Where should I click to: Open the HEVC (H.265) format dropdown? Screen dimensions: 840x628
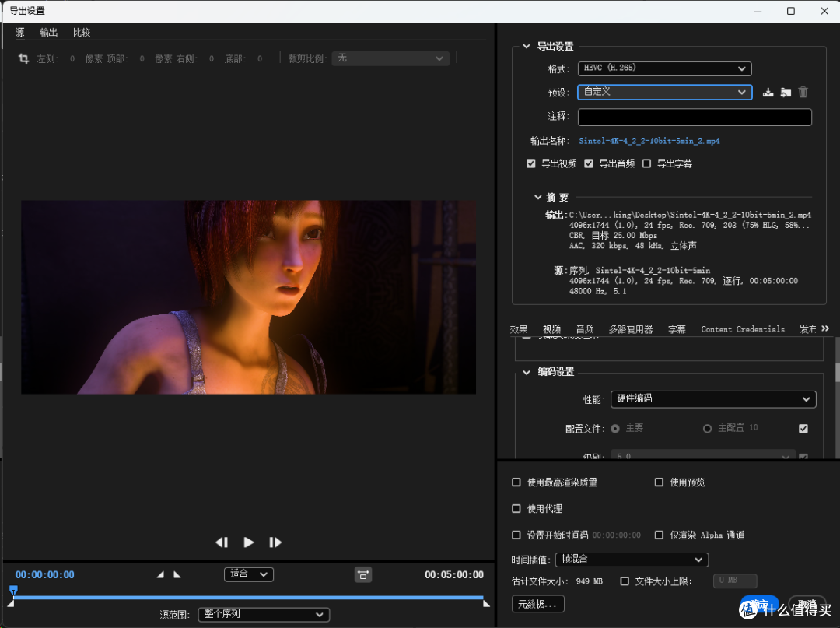[665, 68]
